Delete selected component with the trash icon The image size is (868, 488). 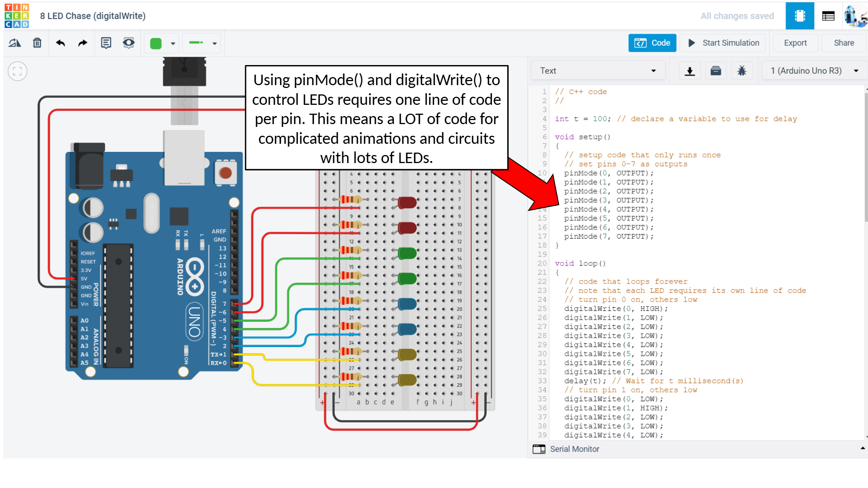click(37, 43)
